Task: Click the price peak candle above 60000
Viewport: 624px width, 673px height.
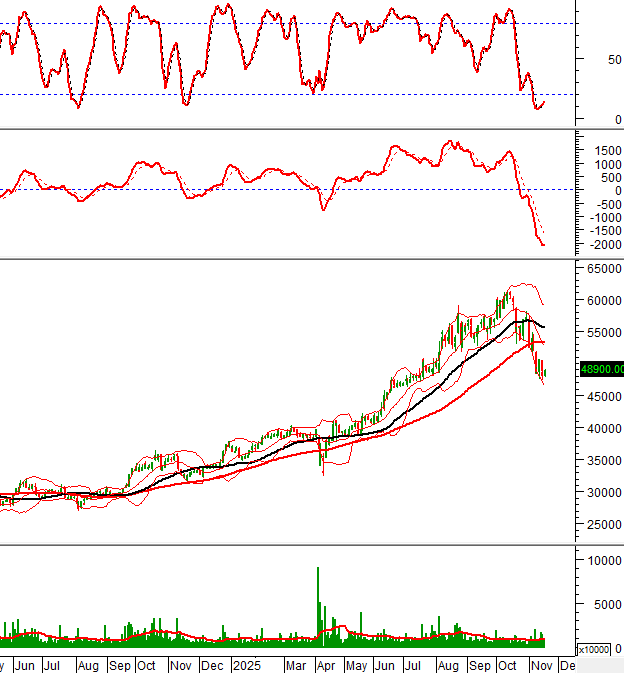Action: (509, 293)
